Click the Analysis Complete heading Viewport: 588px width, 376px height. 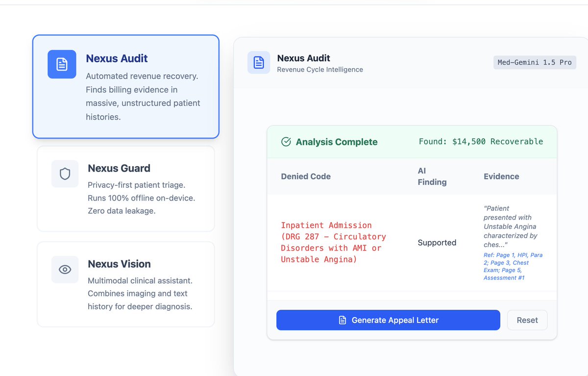click(337, 142)
